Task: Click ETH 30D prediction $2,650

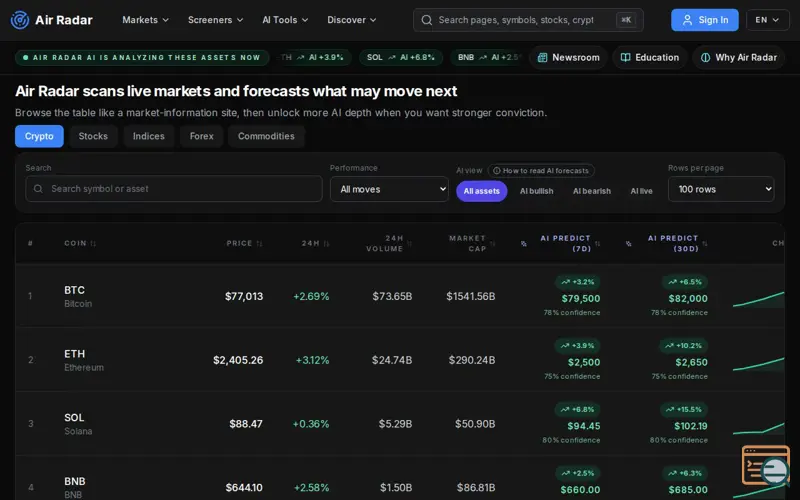Action: [691, 362]
